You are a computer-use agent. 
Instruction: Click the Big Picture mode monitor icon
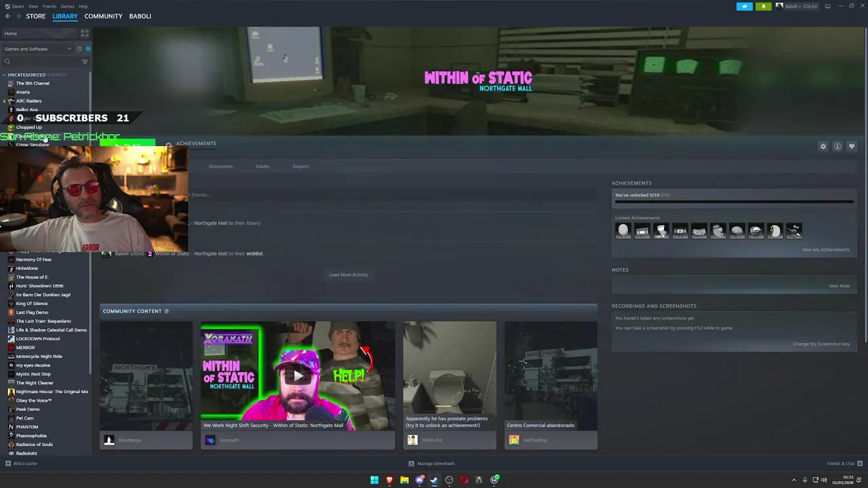point(827,6)
